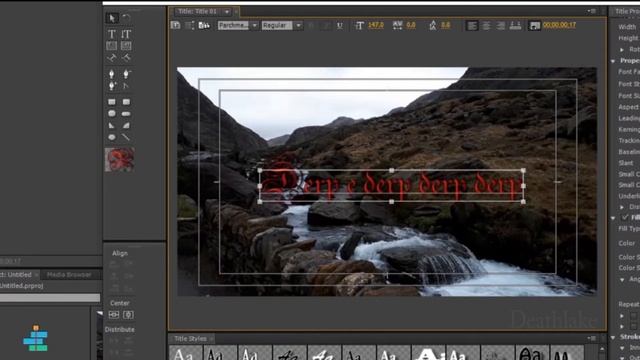
Task: Select the horizontal Type tool
Action: pos(112,34)
